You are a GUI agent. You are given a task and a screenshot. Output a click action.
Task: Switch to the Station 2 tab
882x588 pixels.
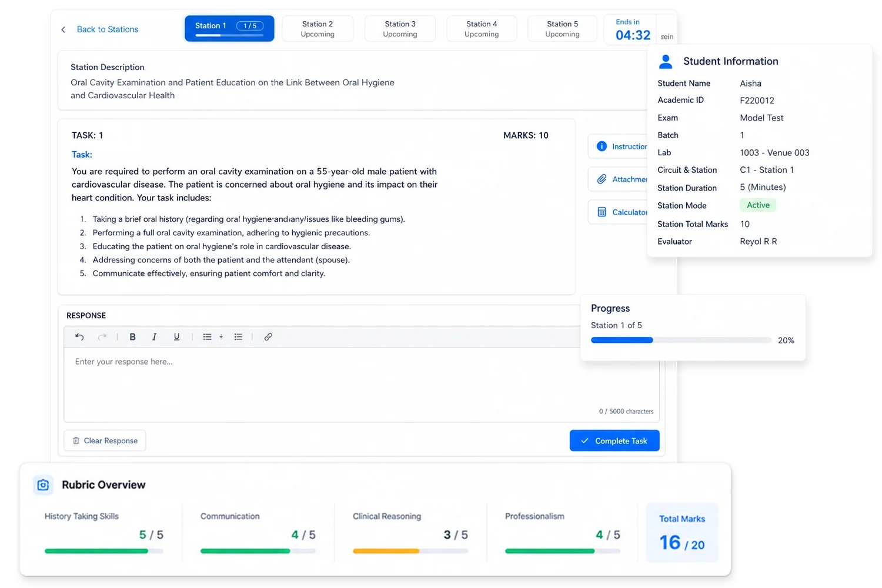coord(318,29)
